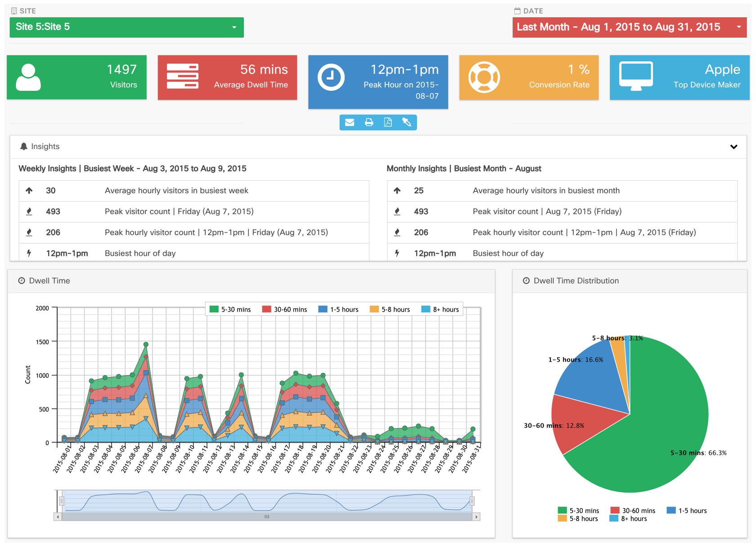Click the email report icon

(x=350, y=122)
